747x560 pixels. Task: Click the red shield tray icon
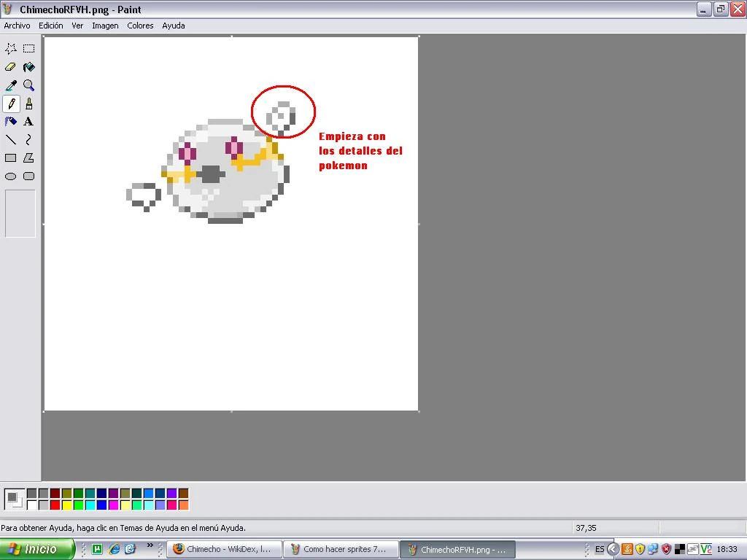click(666, 549)
